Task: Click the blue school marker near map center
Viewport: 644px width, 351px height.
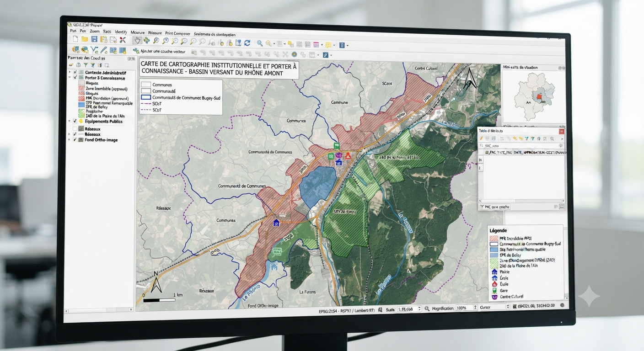Action: click(x=338, y=162)
